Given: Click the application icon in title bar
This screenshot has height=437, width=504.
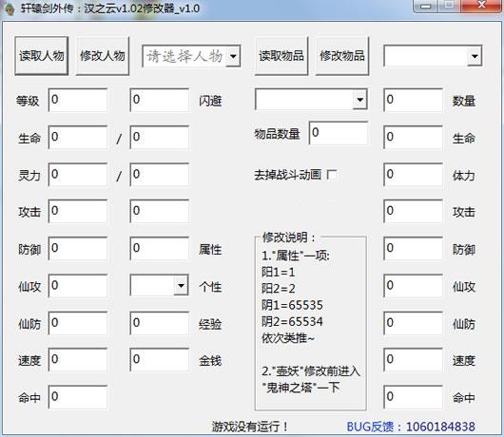Looking at the screenshot, I should click(x=10, y=9).
